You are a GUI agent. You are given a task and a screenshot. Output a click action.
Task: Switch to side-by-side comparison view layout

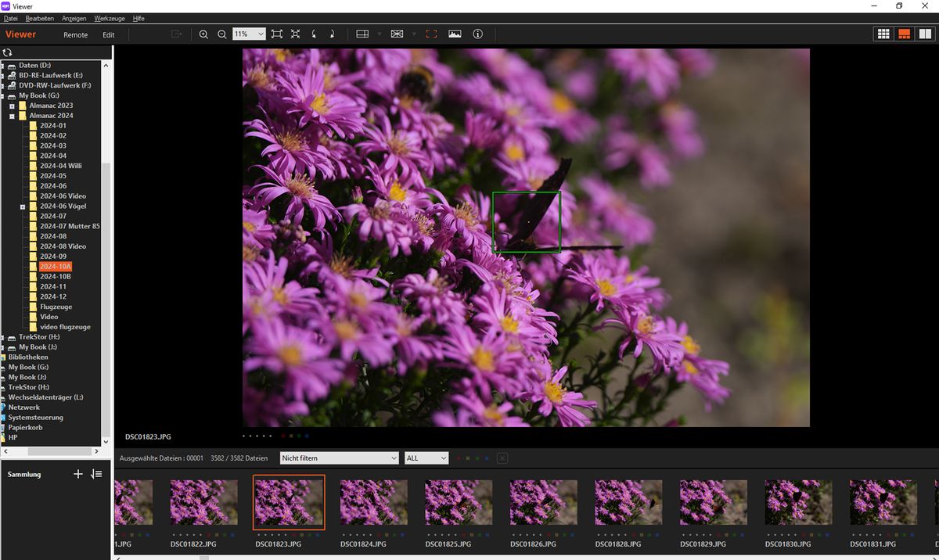point(925,34)
